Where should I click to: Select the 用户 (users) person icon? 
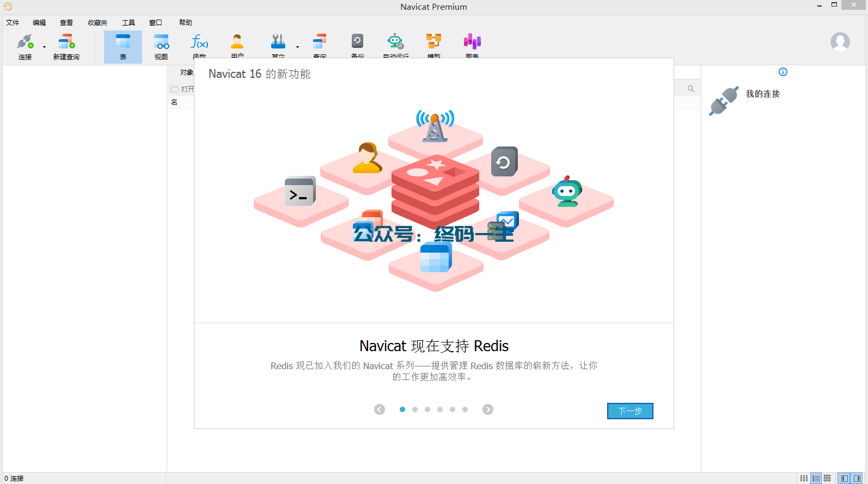click(x=237, y=41)
